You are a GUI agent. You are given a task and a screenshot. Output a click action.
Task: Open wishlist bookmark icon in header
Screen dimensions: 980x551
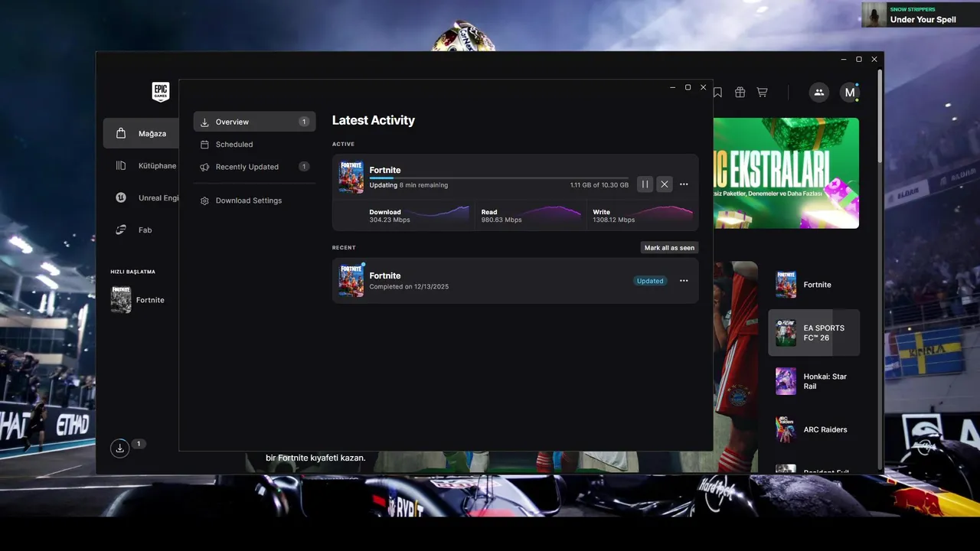(x=717, y=92)
